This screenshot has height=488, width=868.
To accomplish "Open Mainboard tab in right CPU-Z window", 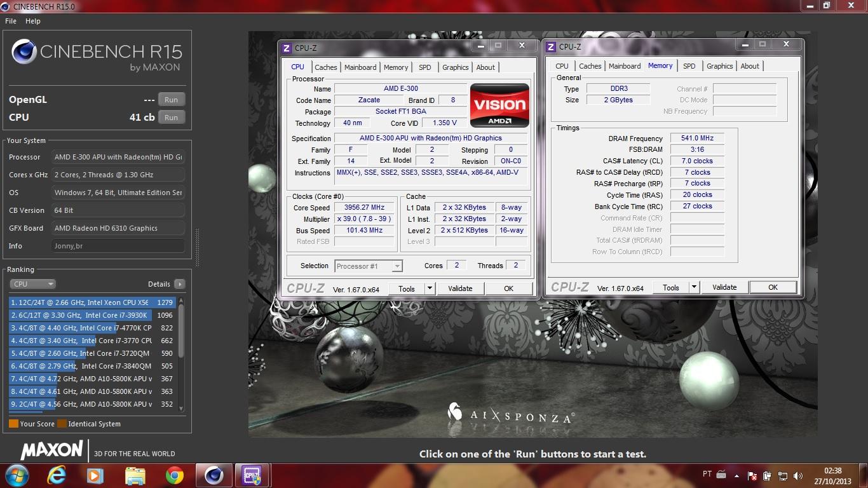I will point(625,66).
